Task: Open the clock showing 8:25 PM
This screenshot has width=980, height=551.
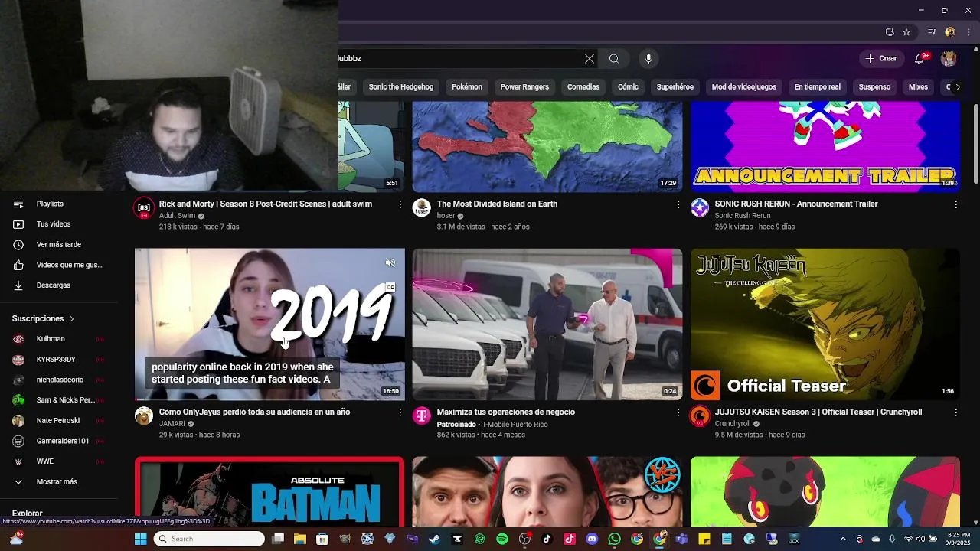Action: click(959, 539)
